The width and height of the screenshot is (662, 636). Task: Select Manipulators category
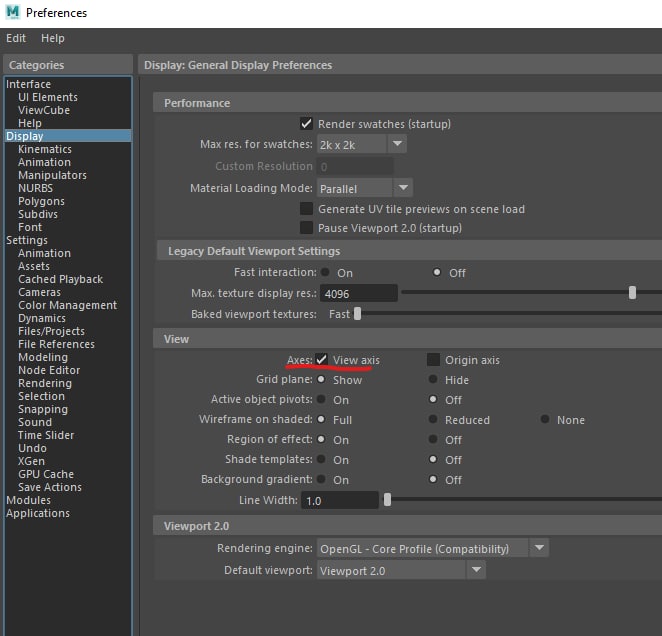coord(52,175)
